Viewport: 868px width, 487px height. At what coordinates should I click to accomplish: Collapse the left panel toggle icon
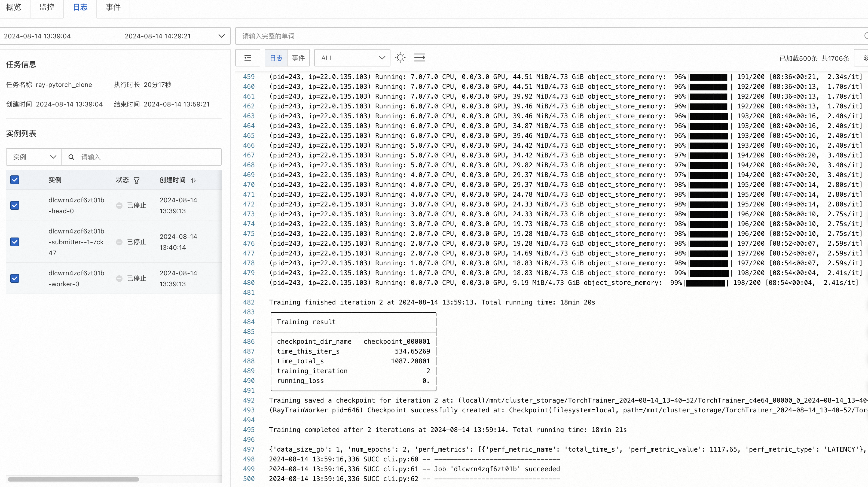click(x=248, y=58)
